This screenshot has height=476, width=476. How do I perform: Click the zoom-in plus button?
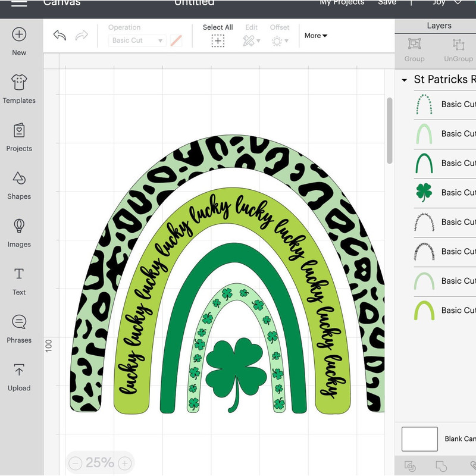tap(124, 462)
